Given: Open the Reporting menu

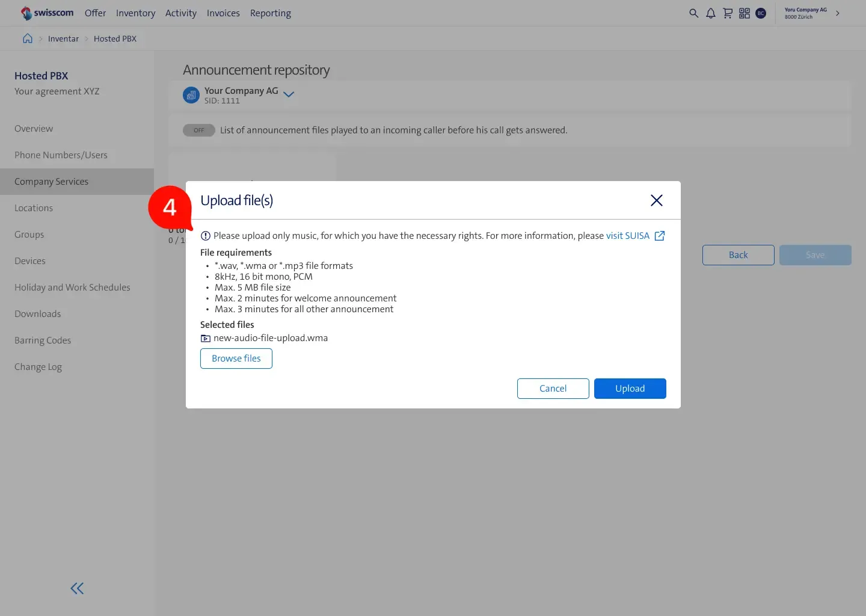Looking at the screenshot, I should point(270,13).
